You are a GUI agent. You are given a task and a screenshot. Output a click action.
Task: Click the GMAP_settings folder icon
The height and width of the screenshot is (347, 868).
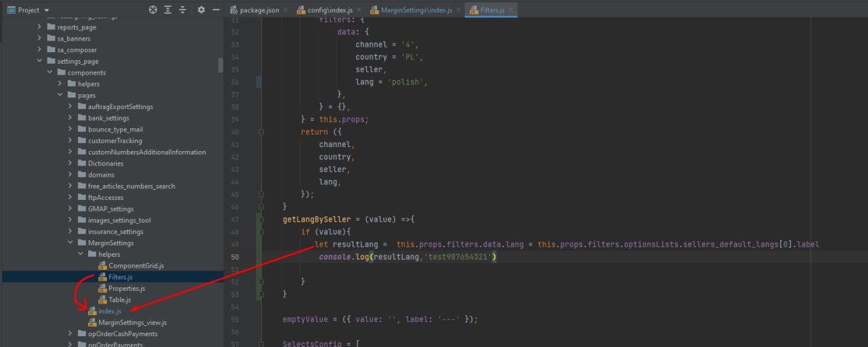[x=81, y=209]
